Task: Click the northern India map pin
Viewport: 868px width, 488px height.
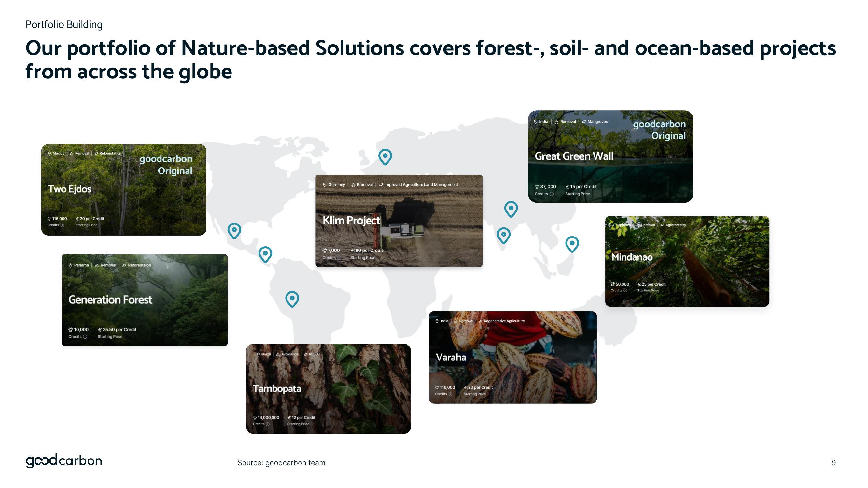Action: [x=511, y=209]
